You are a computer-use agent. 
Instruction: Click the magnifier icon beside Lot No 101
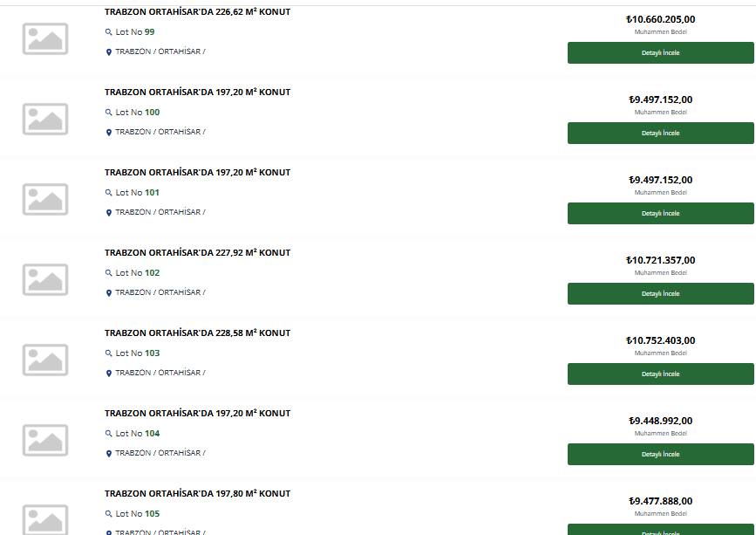(108, 193)
